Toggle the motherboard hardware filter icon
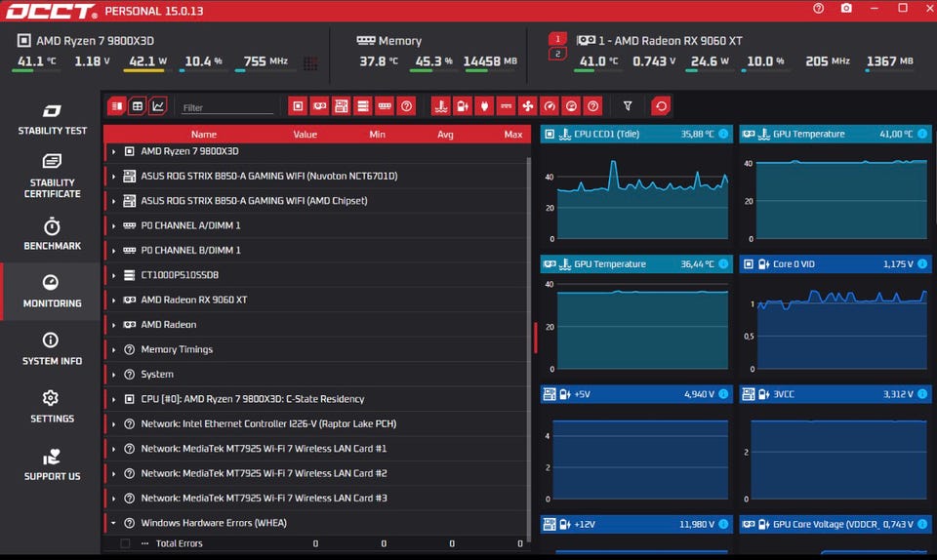The height and width of the screenshot is (560, 937). (342, 106)
